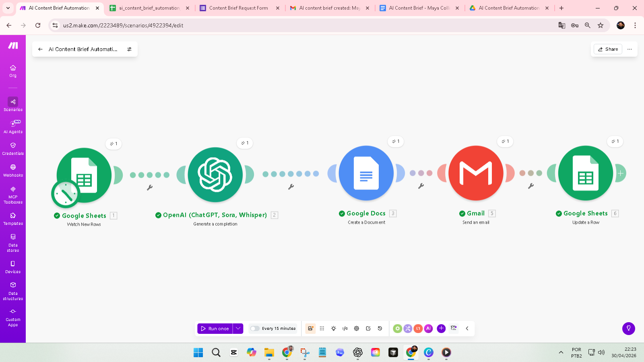The width and height of the screenshot is (644, 362).
Task: Open Custom Apps in the sidebar
Action: 13,317
